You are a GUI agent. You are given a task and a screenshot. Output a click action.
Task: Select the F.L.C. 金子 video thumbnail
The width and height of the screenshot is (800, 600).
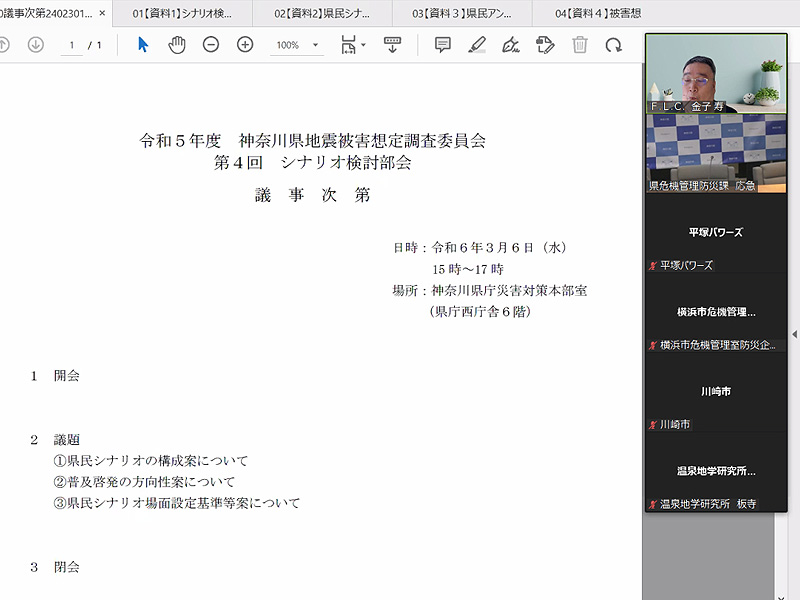coord(715,72)
